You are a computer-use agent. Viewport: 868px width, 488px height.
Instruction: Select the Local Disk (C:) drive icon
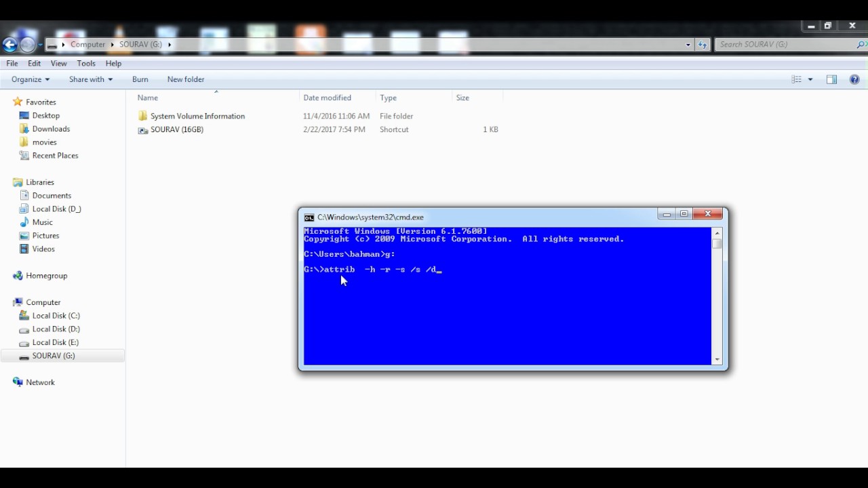24,316
